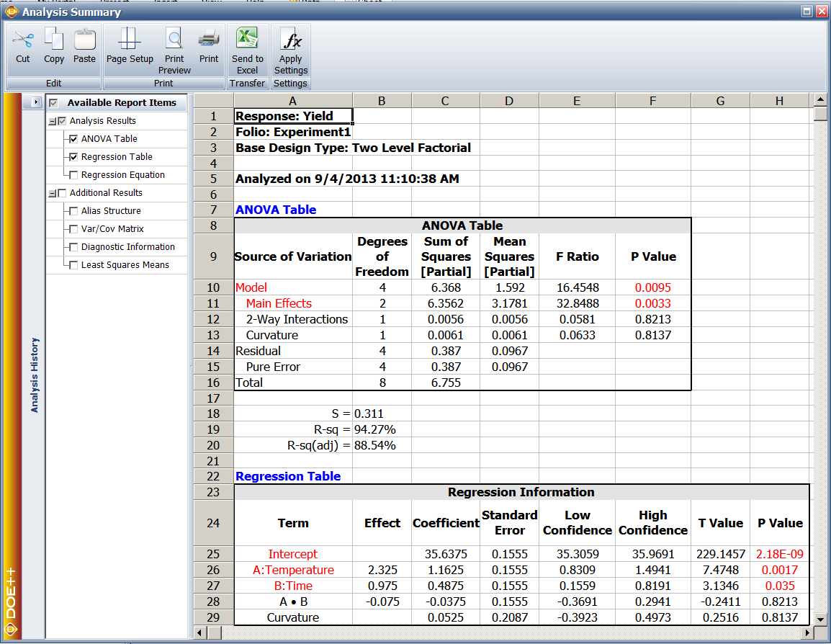Click the horizontal scrollbar right arrow

(x=807, y=632)
